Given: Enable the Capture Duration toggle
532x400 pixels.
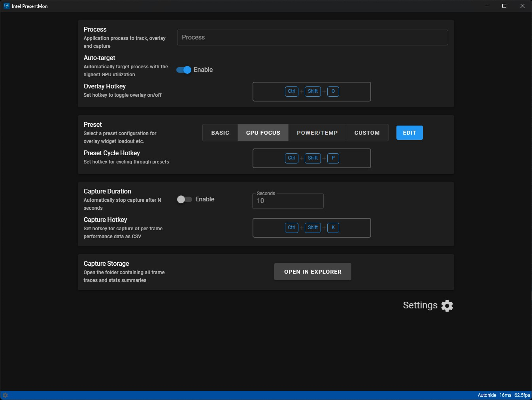Looking at the screenshot, I should pyautogui.click(x=184, y=199).
